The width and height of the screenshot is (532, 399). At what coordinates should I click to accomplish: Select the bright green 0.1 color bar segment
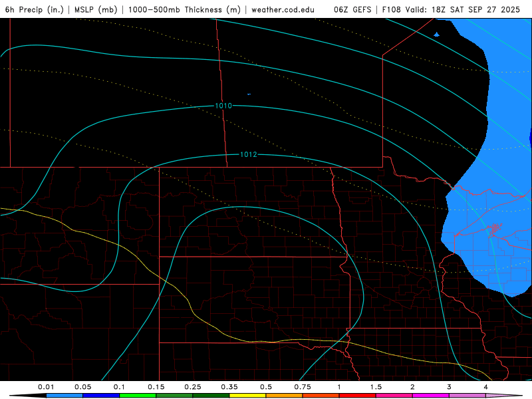point(138,396)
